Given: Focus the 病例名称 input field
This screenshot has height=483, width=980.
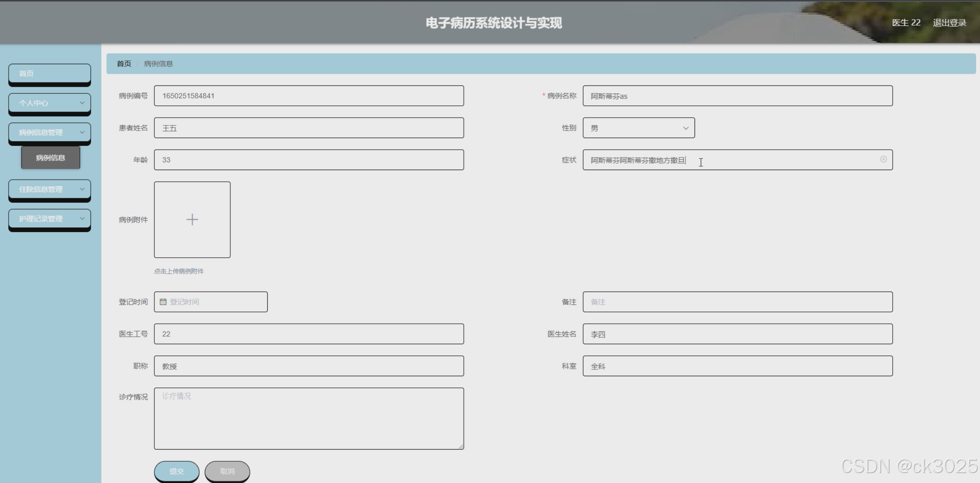Looking at the screenshot, I should pyautogui.click(x=737, y=96).
